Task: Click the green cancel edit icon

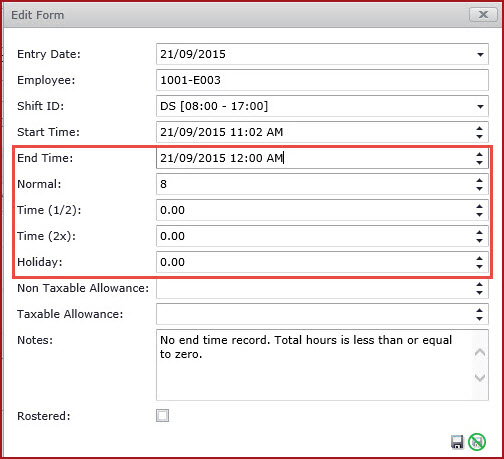Action: [x=477, y=442]
